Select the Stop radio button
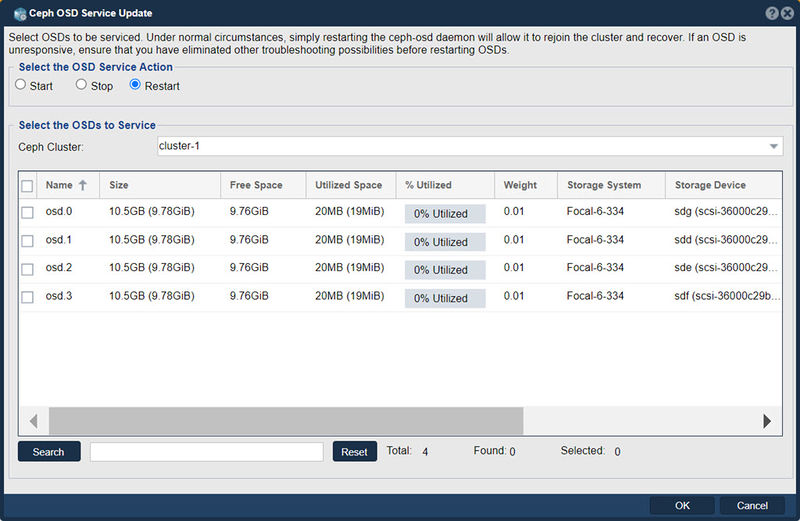This screenshot has height=521, width=800. pyautogui.click(x=81, y=84)
